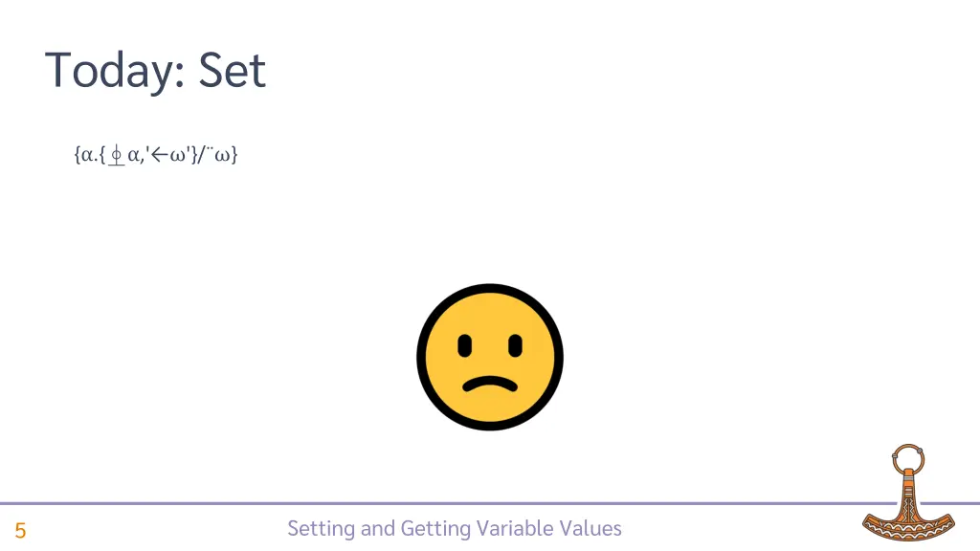The image size is (980, 551).
Task: Select the word "Set" in the title
Action: point(233,71)
